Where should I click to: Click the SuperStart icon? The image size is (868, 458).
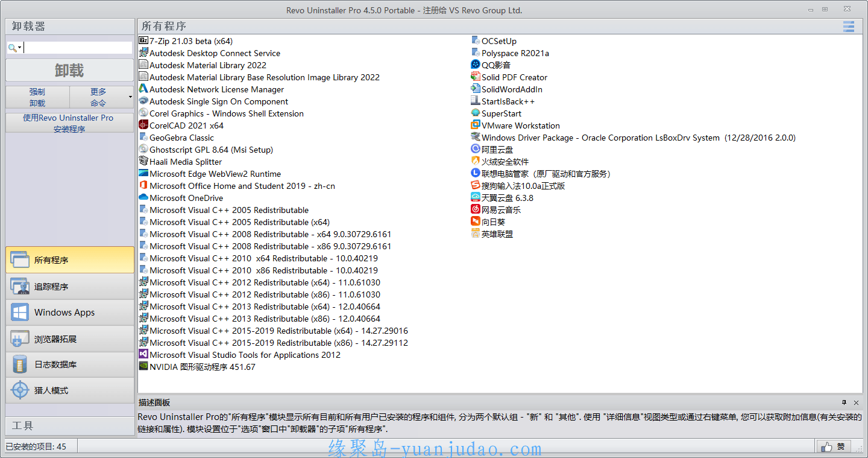(476, 113)
